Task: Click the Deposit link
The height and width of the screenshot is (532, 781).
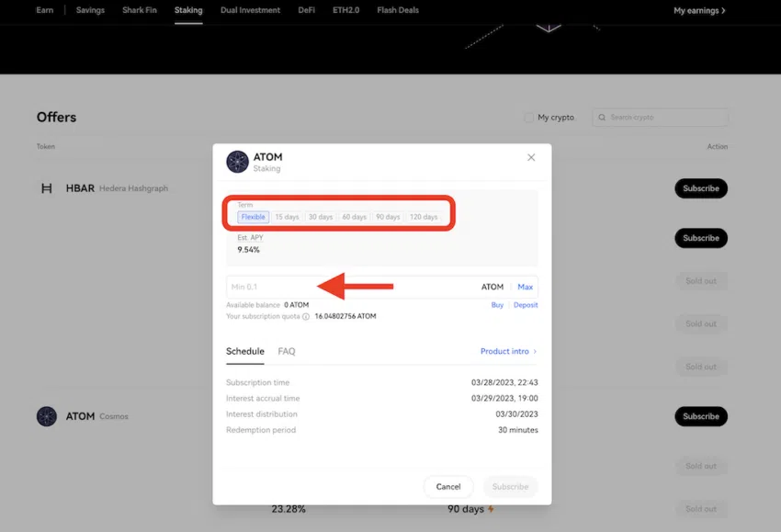Action: click(526, 305)
